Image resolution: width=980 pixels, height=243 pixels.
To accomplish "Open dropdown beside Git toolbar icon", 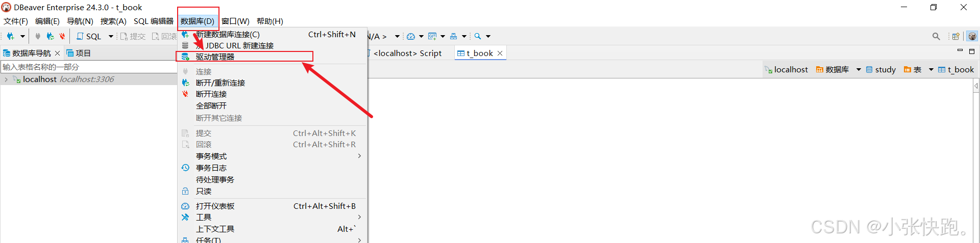I will (443, 36).
